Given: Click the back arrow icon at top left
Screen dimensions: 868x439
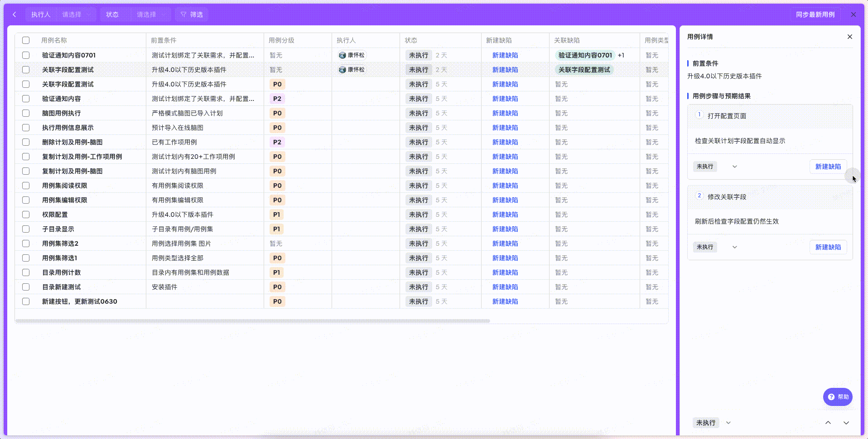Looking at the screenshot, I should click(x=14, y=14).
